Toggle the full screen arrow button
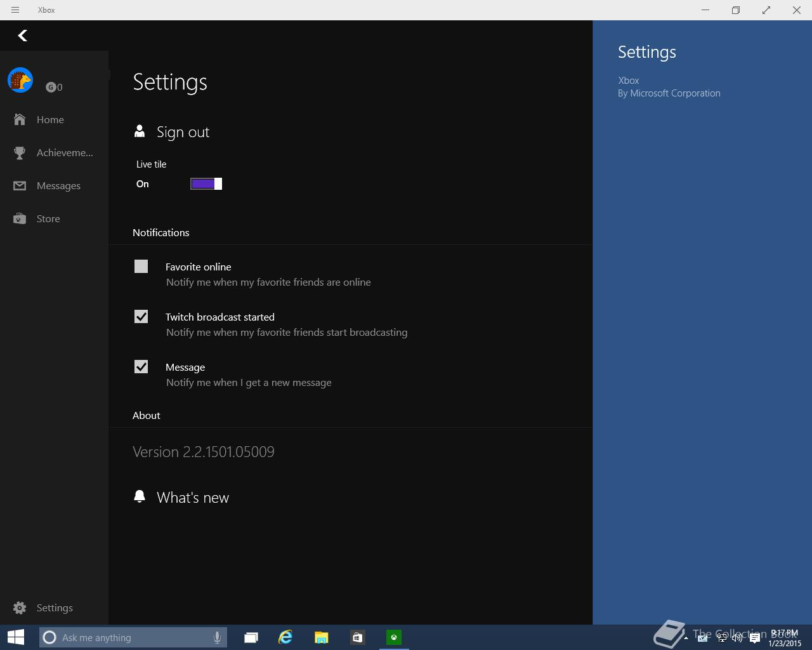The width and height of the screenshot is (812, 650). (766, 10)
